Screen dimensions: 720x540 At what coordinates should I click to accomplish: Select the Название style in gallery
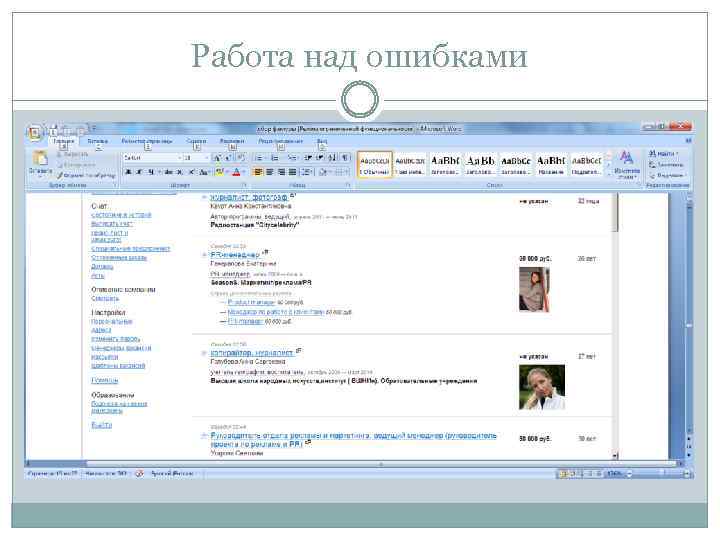click(551, 165)
